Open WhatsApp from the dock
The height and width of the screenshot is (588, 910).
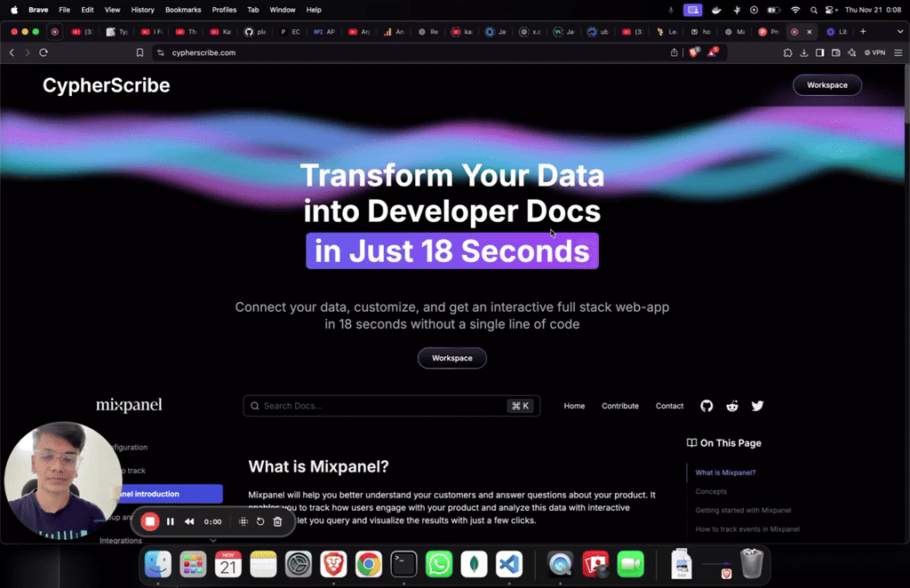pyautogui.click(x=439, y=564)
